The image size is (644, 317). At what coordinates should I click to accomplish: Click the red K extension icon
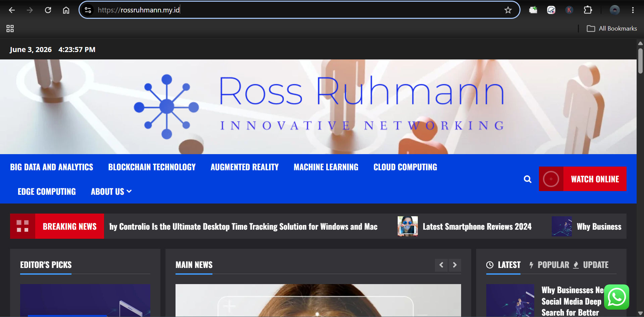(x=569, y=10)
